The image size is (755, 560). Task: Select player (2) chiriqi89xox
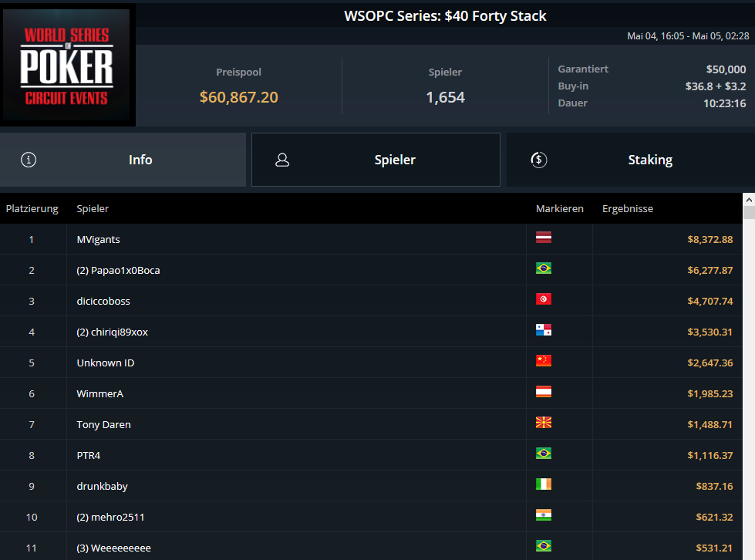tap(112, 332)
